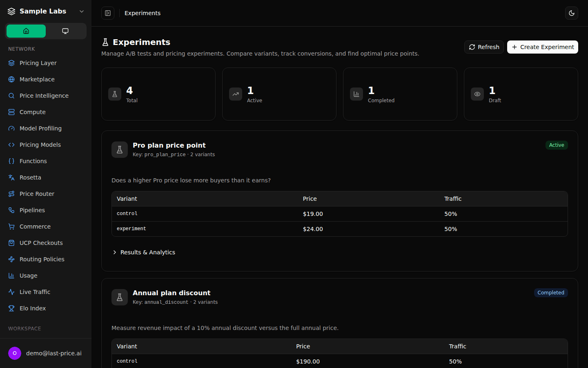Select the Total experiments stat card
Image resolution: width=588 pixels, height=368 pixels.
pyautogui.click(x=158, y=94)
